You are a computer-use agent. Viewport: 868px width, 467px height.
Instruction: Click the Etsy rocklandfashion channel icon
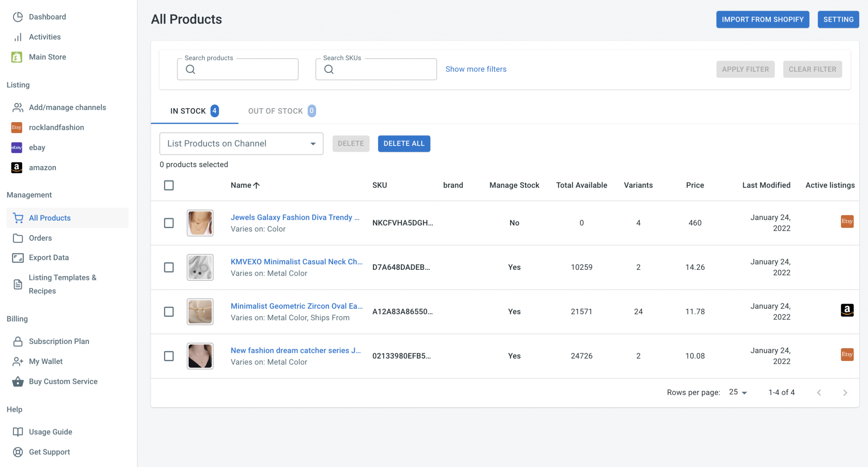coord(17,127)
